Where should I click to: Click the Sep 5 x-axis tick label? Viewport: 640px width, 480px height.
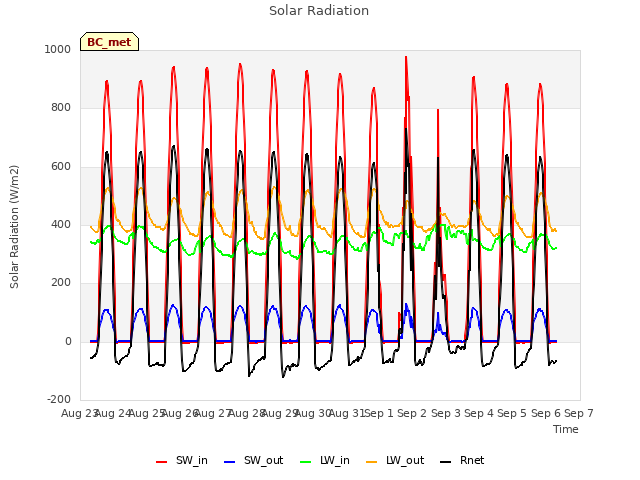tap(512, 413)
